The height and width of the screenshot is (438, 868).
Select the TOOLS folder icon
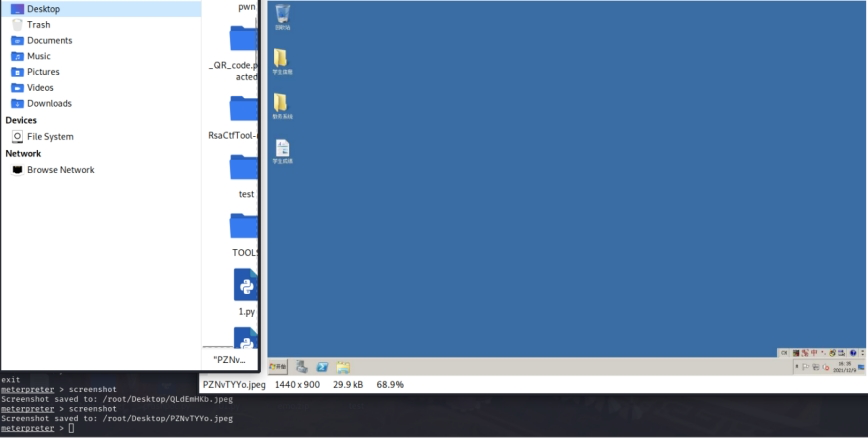[x=244, y=226]
